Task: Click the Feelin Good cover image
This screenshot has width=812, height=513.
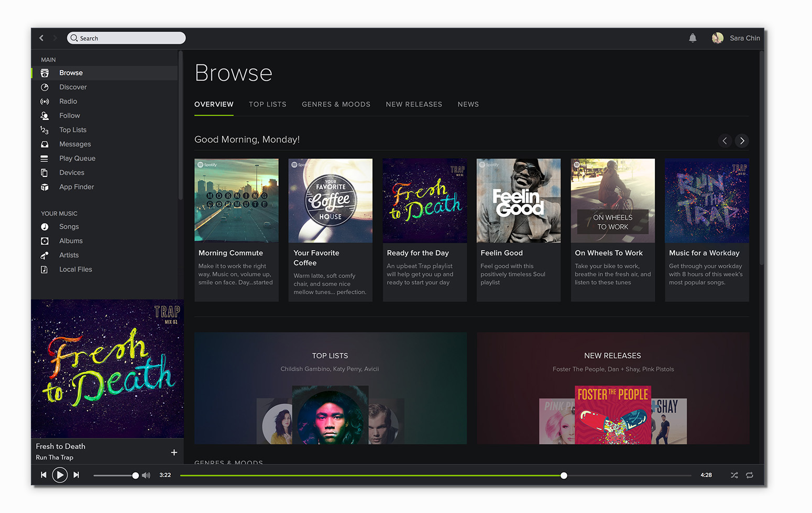Action: tap(519, 200)
